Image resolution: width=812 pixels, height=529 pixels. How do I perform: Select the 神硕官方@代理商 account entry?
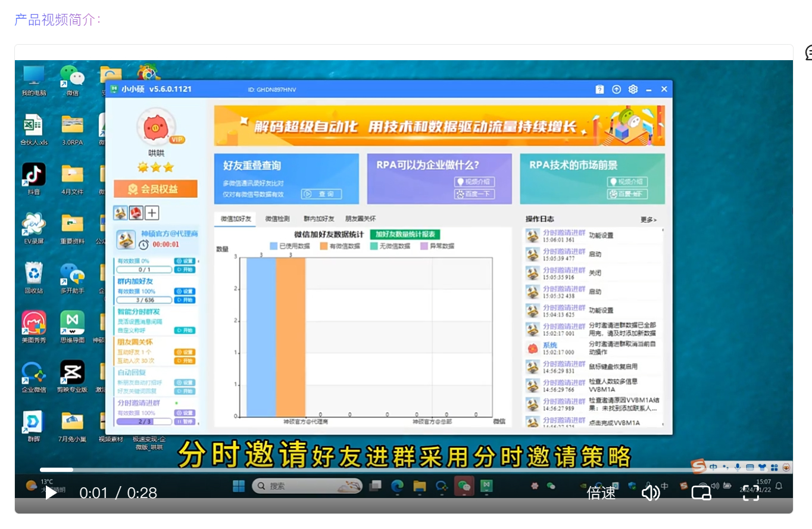pos(156,239)
